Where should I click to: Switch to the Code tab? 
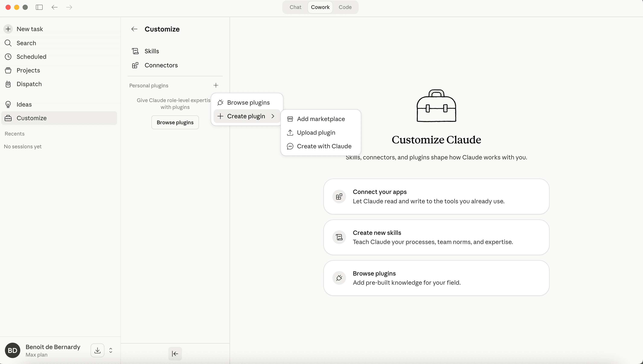coord(345,7)
